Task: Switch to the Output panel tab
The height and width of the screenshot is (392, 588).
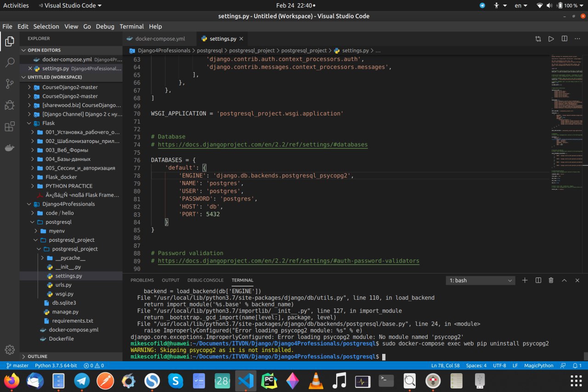Action: pyautogui.click(x=170, y=280)
